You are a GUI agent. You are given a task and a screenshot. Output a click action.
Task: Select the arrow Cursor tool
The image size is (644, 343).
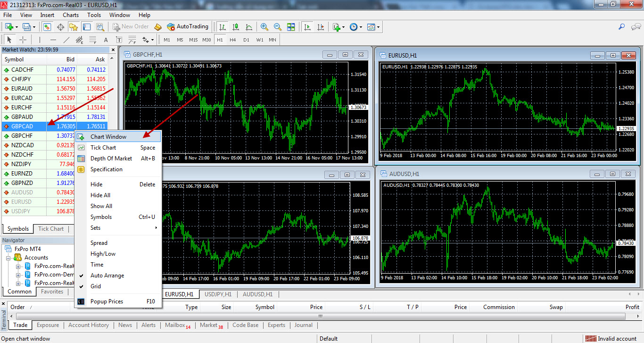[x=9, y=40]
